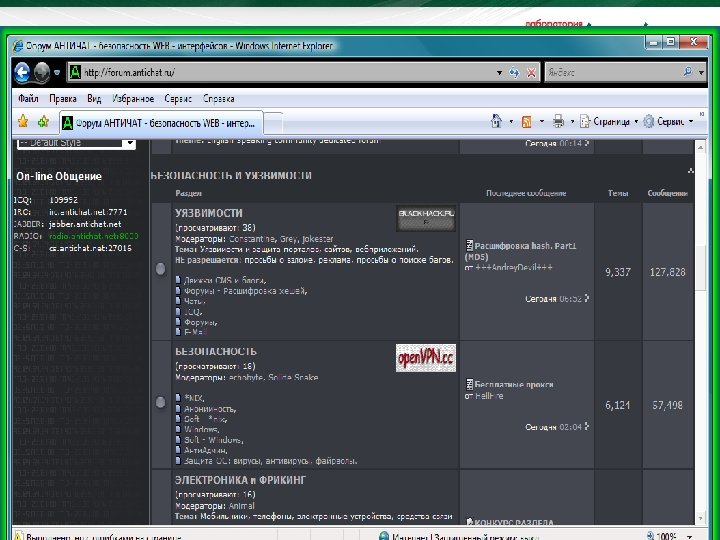Screen dimensions: 720x540
Task: Open +++AndreyDevil+++ user profile
Action: (514, 267)
